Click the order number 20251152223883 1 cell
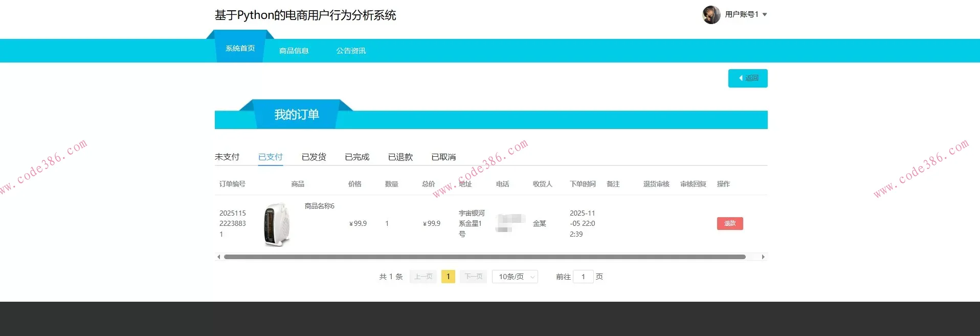The image size is (980, 336). [x=233, y=223]
